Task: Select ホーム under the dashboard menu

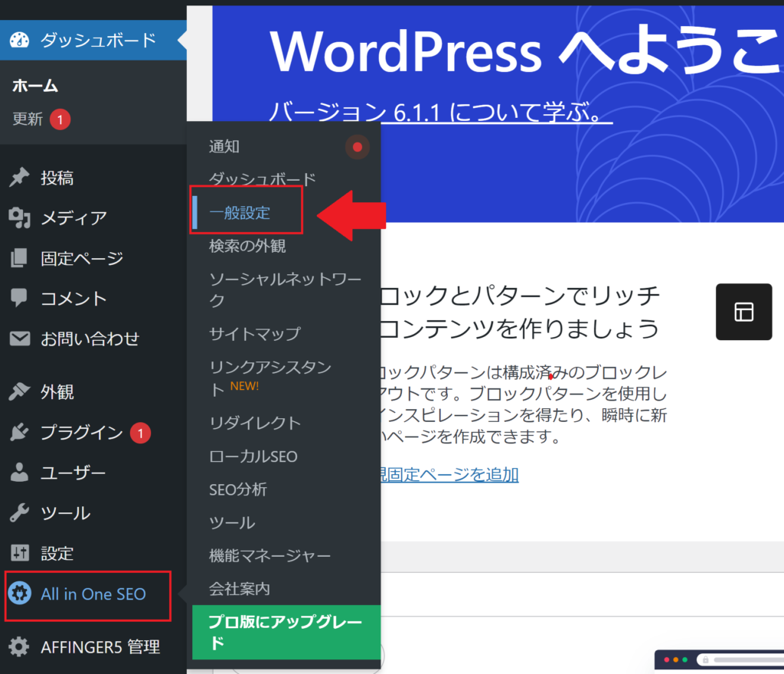Action: (35, 86)
